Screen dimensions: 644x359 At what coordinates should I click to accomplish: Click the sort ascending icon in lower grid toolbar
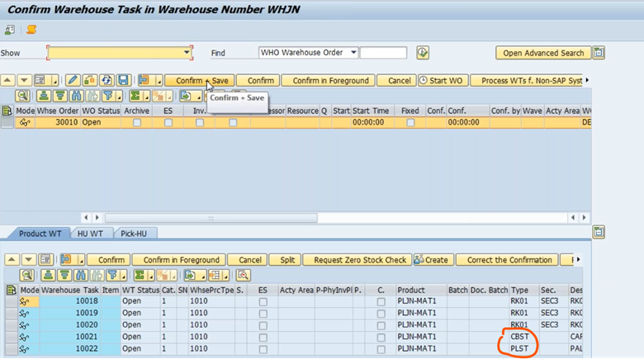(x=48, y=275)
